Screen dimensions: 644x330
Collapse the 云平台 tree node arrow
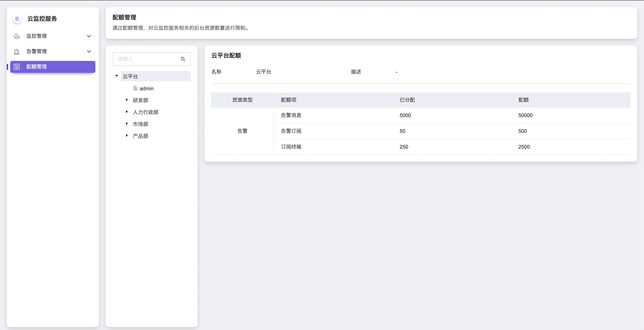[x=116, y=76]
